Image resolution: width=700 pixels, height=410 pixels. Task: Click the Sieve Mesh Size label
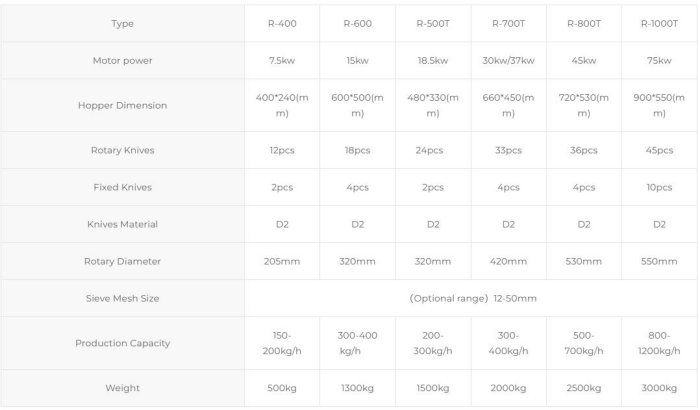123,298
